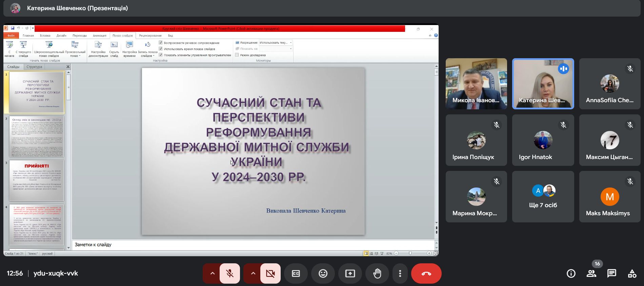Viewport: 644px width, 286px height.
Task: Show the participants list
Action: point(591,273)
